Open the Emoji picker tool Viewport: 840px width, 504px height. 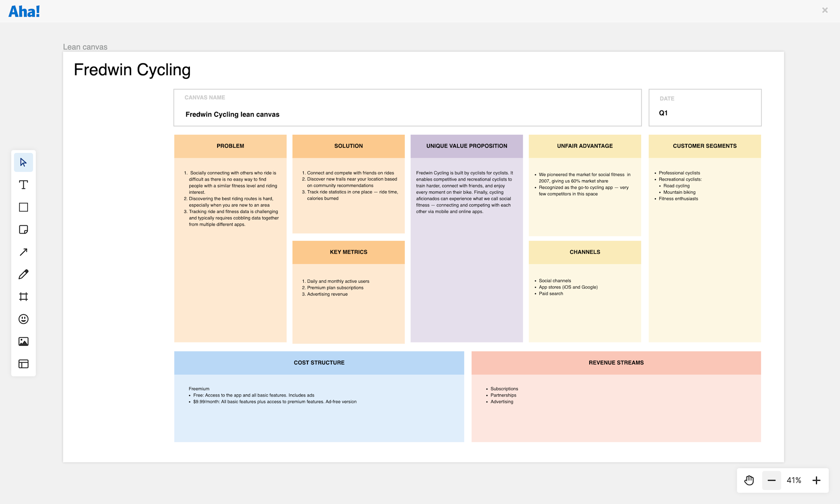pyautogui.click(x=24, y=319)
